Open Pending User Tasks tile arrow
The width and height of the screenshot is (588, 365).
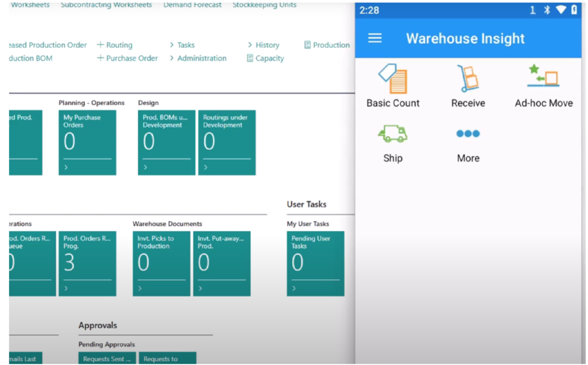tap(293, 288)
